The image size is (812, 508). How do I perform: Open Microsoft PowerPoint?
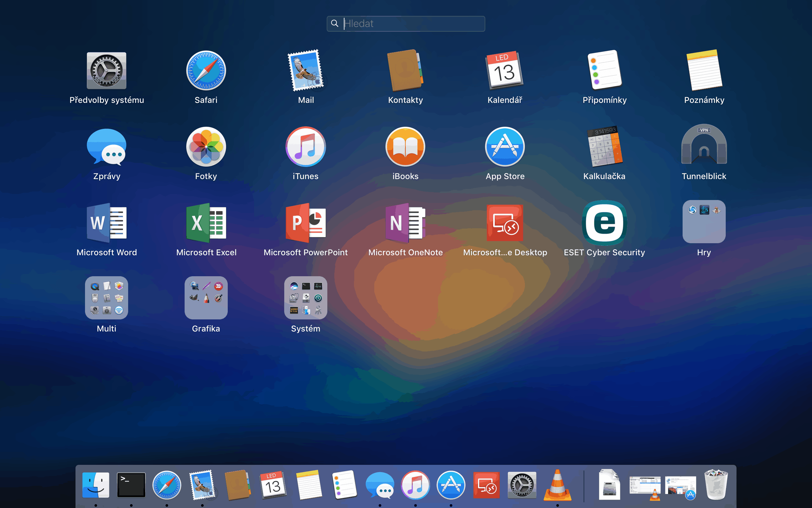click(x=306, y=223)
